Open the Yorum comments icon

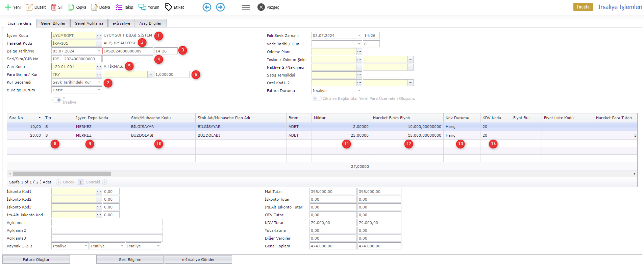tap(142, 7)
